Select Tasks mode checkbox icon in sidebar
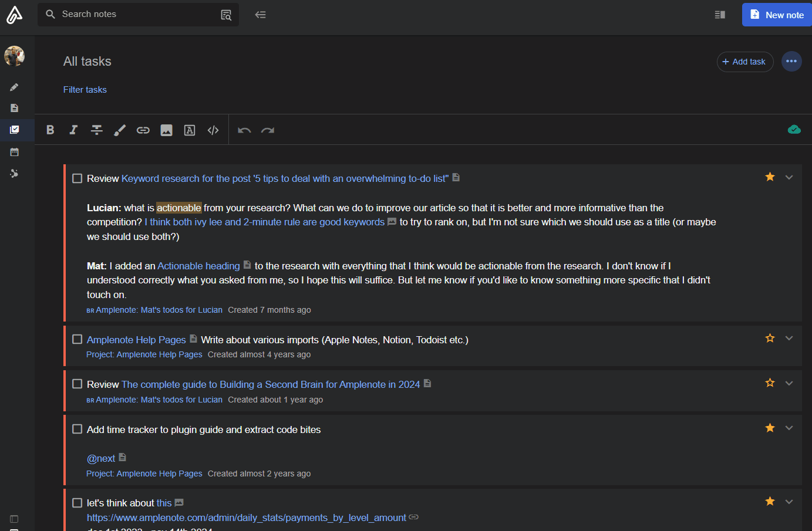The width and height of the screenshot is (812, 531). [14, 130]
